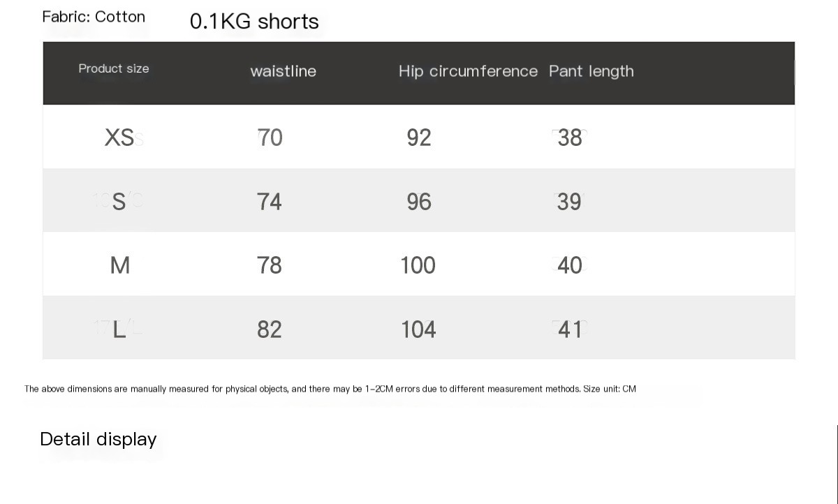Click waistline value 70
The width and height of the screenshot is (838, 504).
(270, 138)
